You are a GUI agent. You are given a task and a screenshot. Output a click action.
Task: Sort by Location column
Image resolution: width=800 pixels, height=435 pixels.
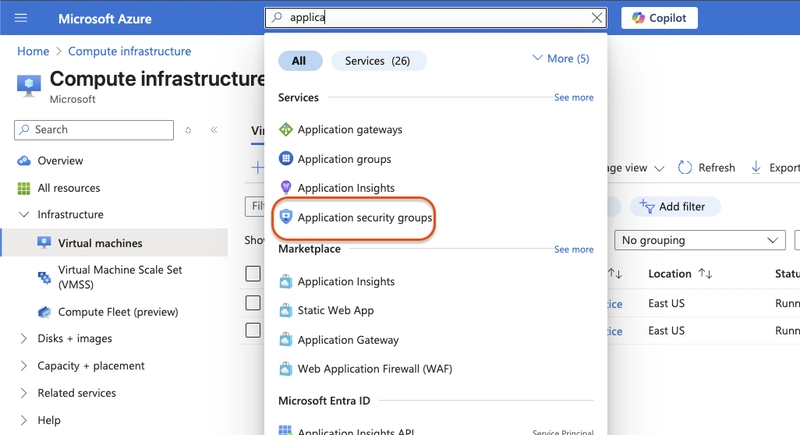pos(680,274)
